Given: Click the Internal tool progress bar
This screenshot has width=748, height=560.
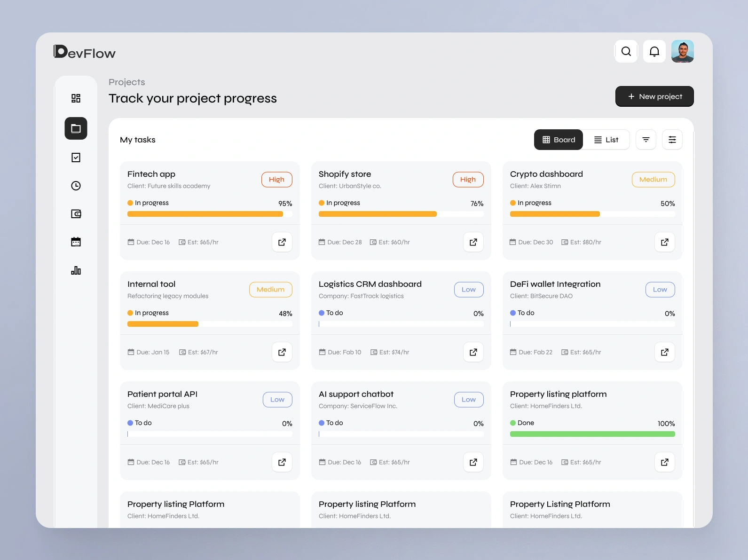Looking at the screenshot, I should point(210,324).
